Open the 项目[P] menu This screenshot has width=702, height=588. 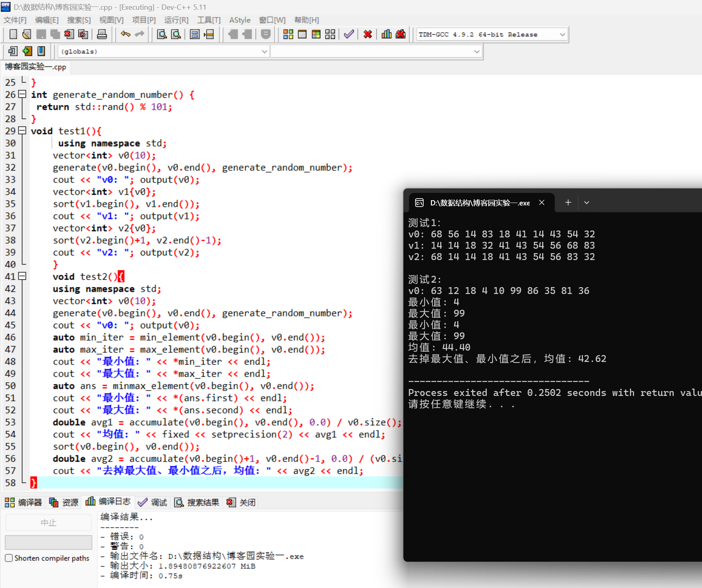point(144,20)
